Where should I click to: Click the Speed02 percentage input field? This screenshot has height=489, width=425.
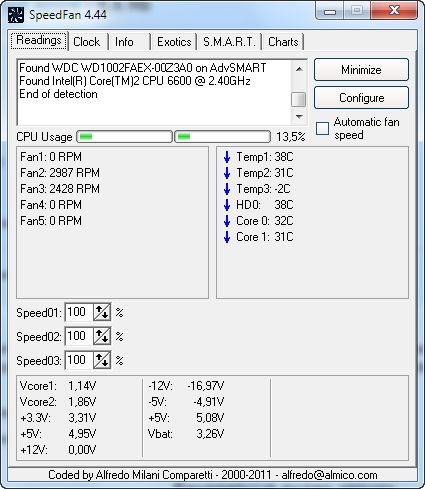79,336
